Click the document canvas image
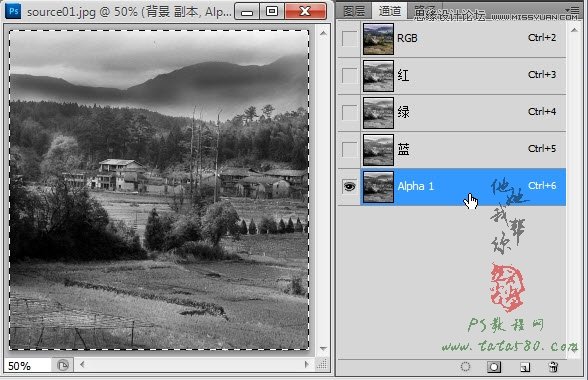Screen dimensions: 588x380 pos(159,190)
